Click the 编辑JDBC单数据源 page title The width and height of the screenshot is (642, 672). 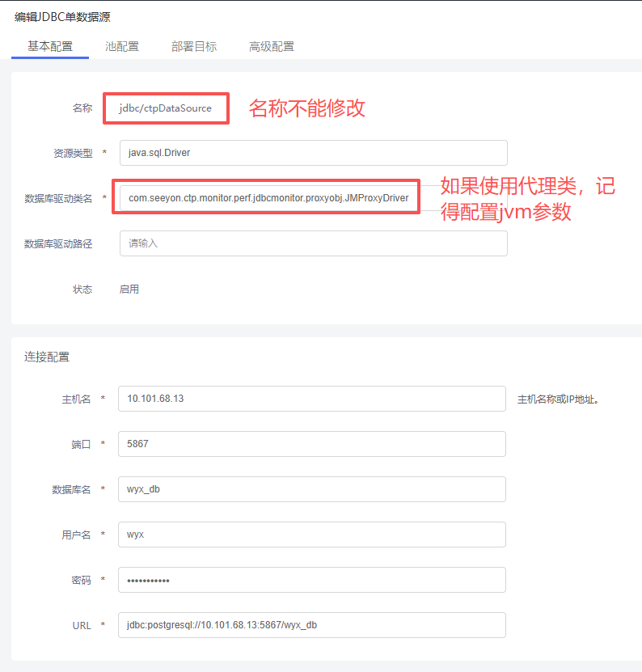click(x=62, y=17)
